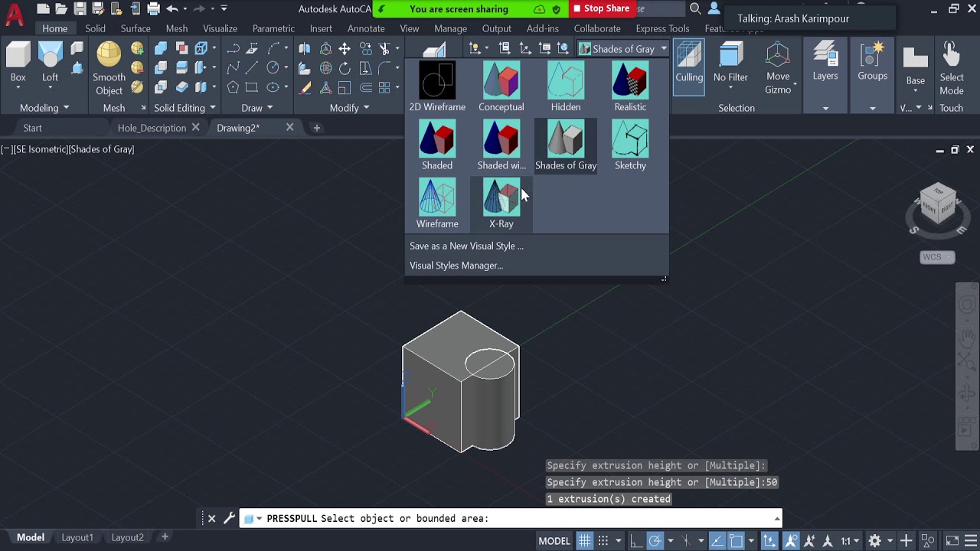Screen dimensions: 980x551
Task: Apply the Shaded visual style
Action: tap(437, 145)
